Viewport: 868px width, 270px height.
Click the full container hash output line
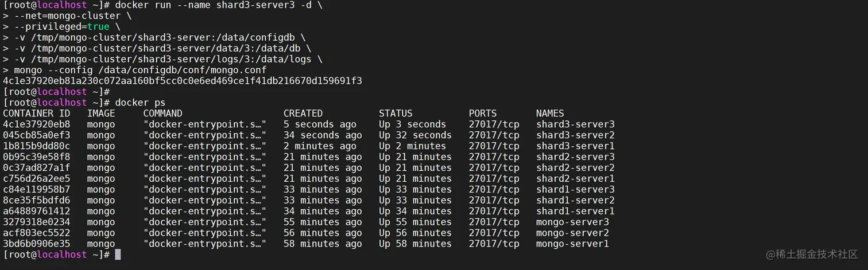click(x=183, y=81)
